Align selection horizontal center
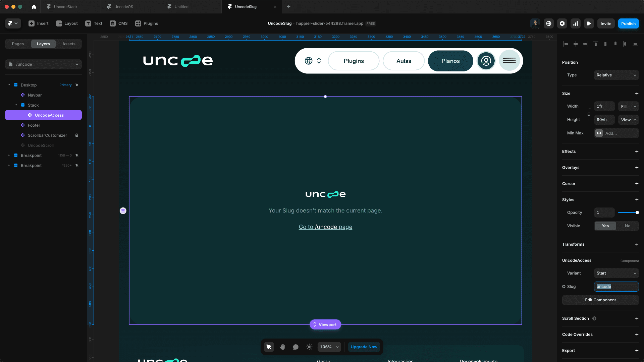Image resolution: width=644 pixels, height=362 pixels. point(576,44)
